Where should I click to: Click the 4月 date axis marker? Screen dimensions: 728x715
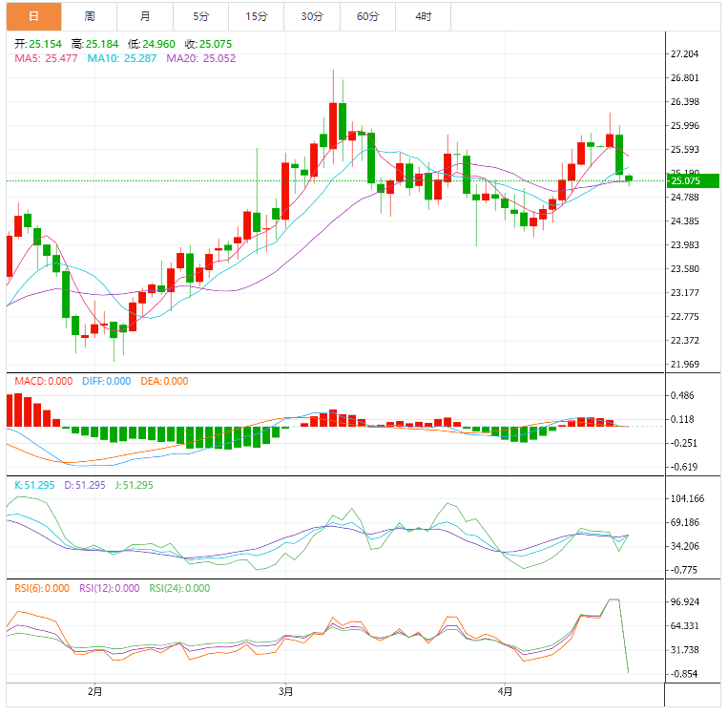505,690
